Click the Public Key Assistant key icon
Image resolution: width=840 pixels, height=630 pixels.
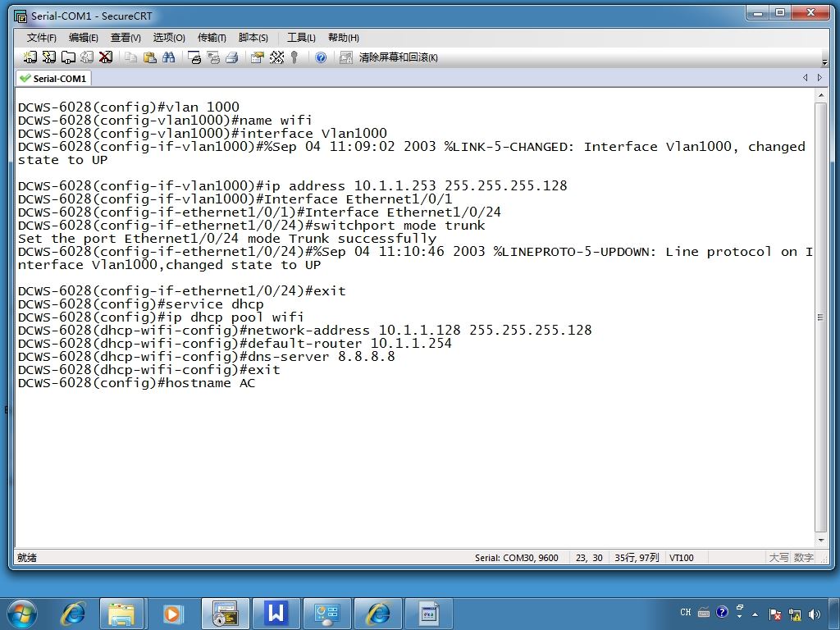click(294, 57)
